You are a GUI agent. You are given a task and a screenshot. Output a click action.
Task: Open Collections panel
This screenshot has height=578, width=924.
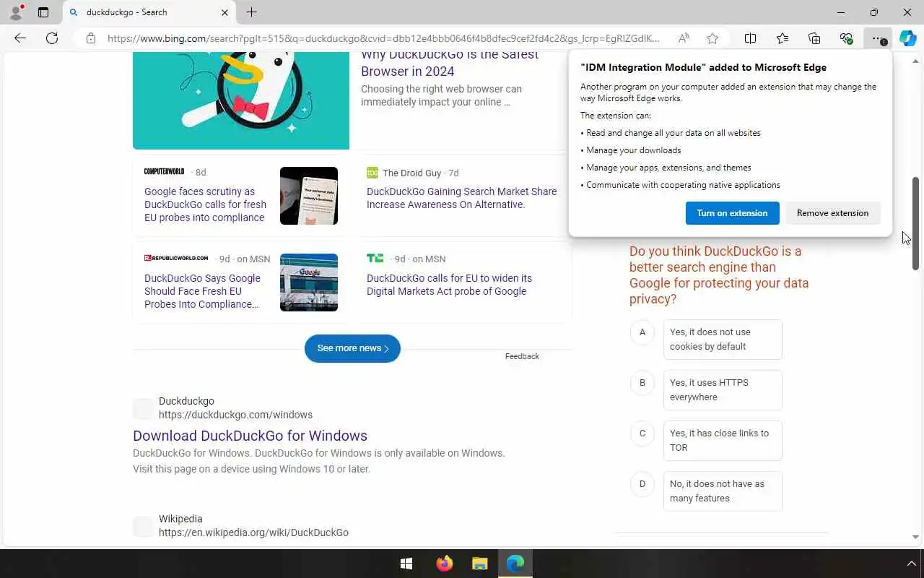pos(814,38)
